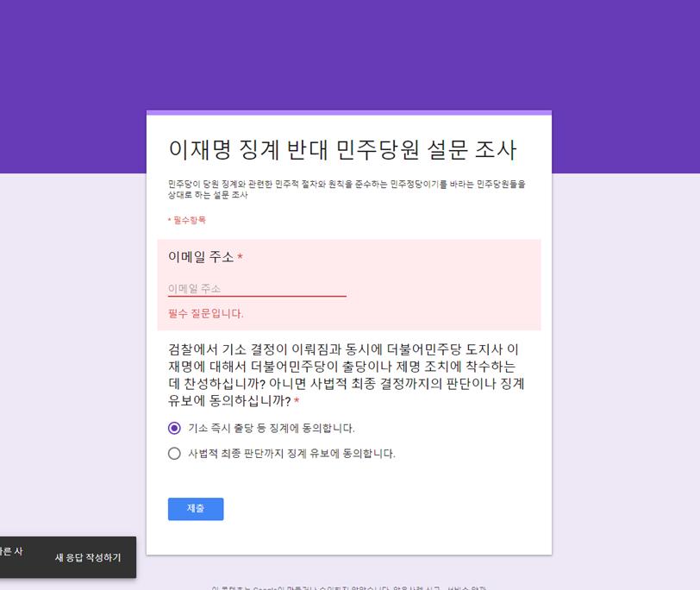The height and width of the screenshot is (590, 700).
Task: Click the 이메일 주소 input field
Action: coord(257,288)
